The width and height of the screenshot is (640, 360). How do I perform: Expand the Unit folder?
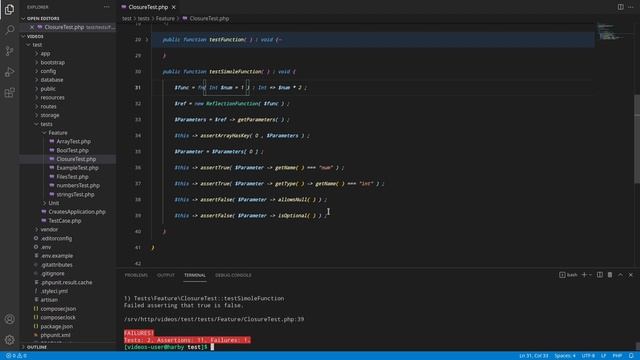point(53,203)
